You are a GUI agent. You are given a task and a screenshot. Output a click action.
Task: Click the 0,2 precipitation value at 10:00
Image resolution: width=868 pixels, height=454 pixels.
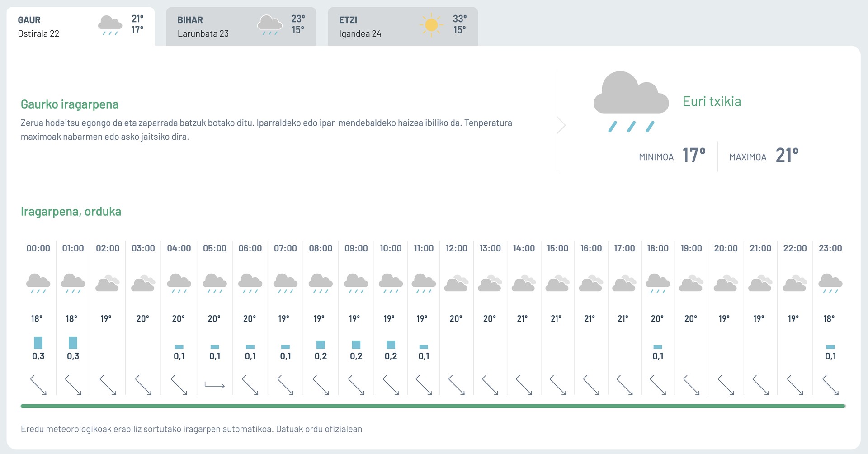click(x=391, y=356)
